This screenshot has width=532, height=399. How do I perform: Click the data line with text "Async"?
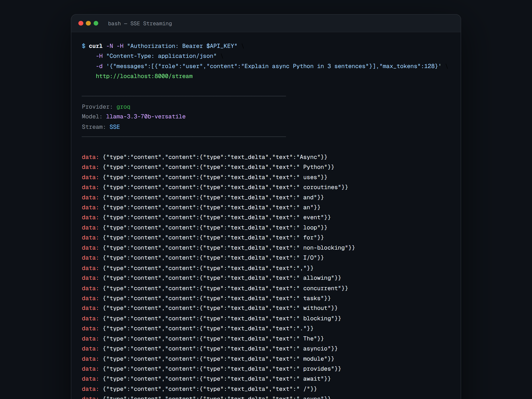coord(205,157)
